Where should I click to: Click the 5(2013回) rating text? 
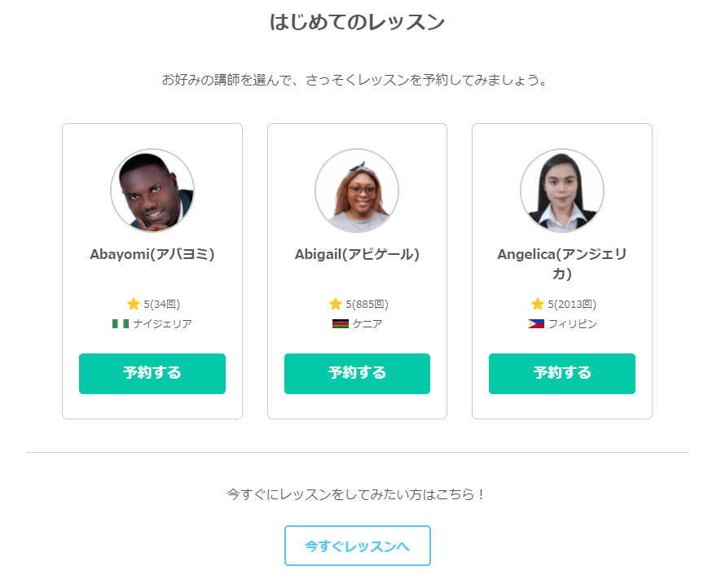(x=572, y=304)
